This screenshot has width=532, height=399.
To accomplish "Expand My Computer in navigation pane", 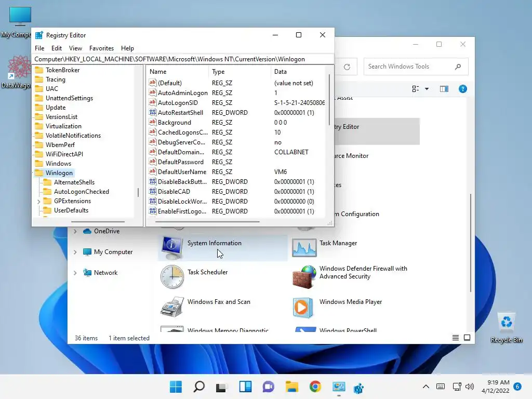I will pyautogui.click(x=75, y=252).
